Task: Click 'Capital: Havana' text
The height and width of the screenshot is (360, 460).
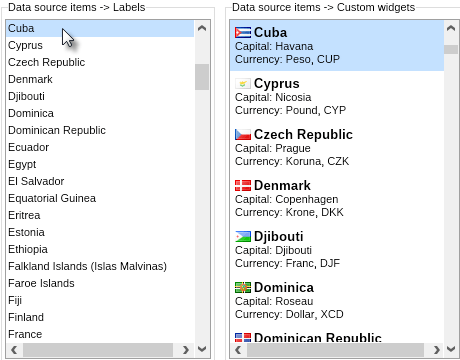Action: click(x=274, y=46)
